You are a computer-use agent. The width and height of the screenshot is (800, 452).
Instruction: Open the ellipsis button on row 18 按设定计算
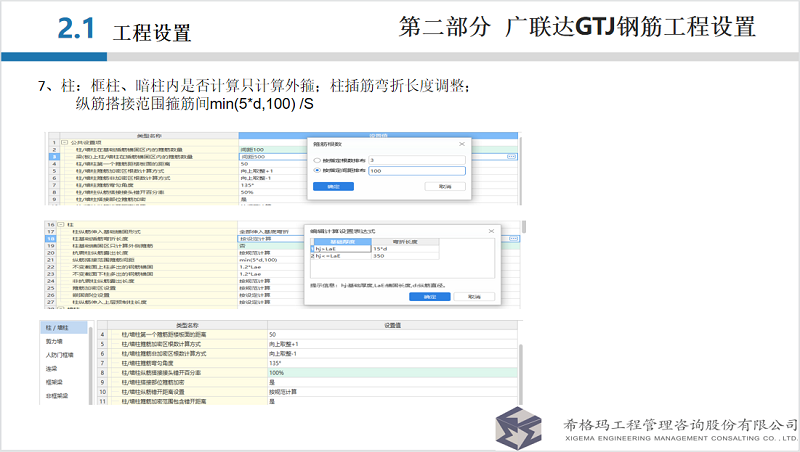coord(513,239)
